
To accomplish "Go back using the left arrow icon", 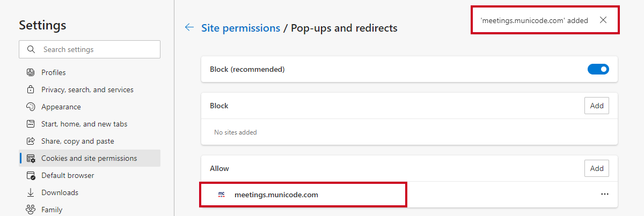I will point(189,27).
